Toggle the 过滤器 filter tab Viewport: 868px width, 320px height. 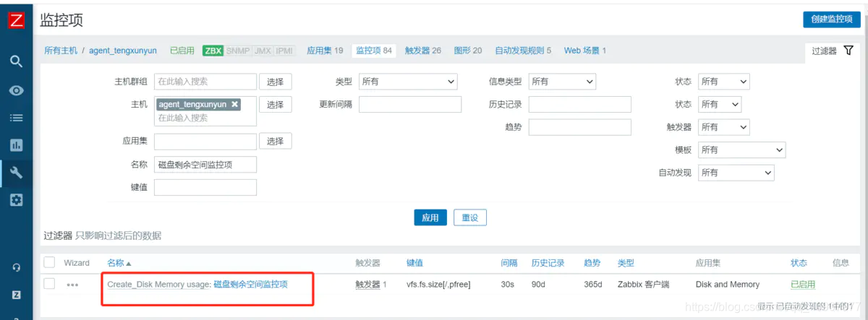click(833, 51)
